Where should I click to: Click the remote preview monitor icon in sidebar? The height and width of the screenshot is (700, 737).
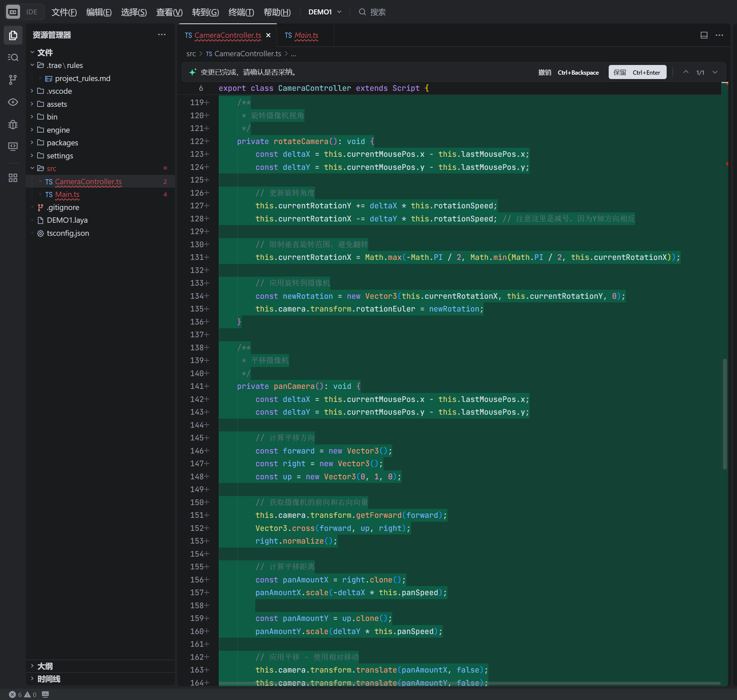coord(13,146)
